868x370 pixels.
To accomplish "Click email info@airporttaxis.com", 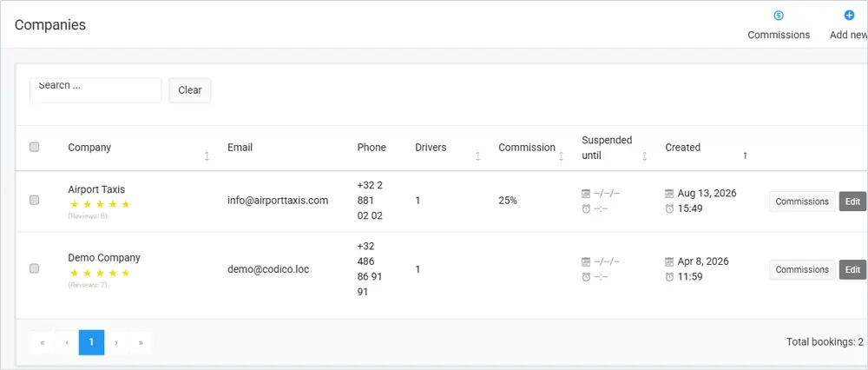I will pos(278,201).
